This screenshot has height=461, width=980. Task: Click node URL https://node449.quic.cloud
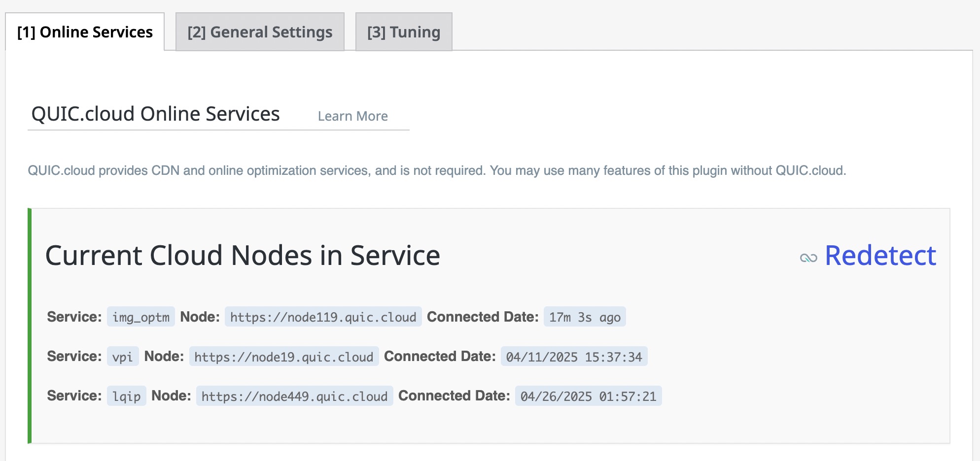[x=295, y=395]
